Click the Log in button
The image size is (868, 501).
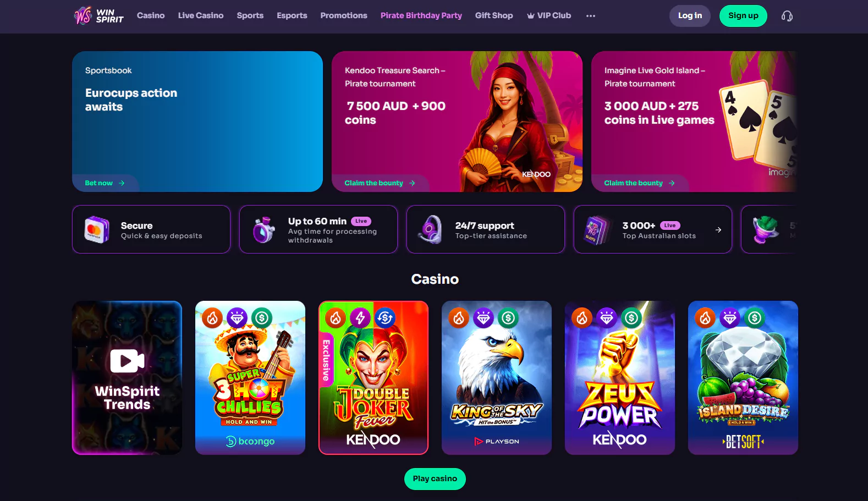tap(690, 16)
